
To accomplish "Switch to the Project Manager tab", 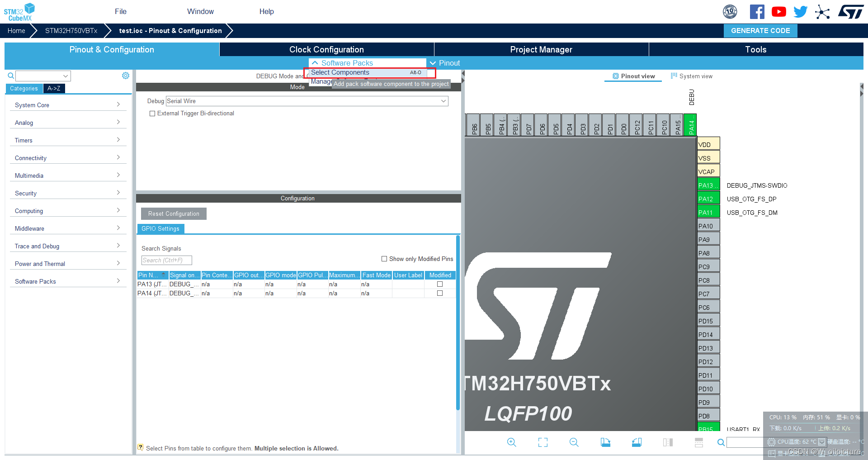I will [541, 50].
